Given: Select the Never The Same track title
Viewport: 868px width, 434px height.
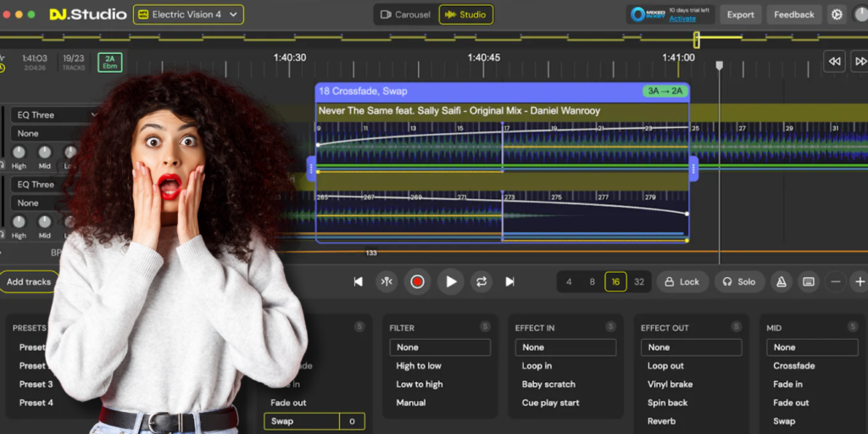Looking at the screenshot, I should coord(459,111).
